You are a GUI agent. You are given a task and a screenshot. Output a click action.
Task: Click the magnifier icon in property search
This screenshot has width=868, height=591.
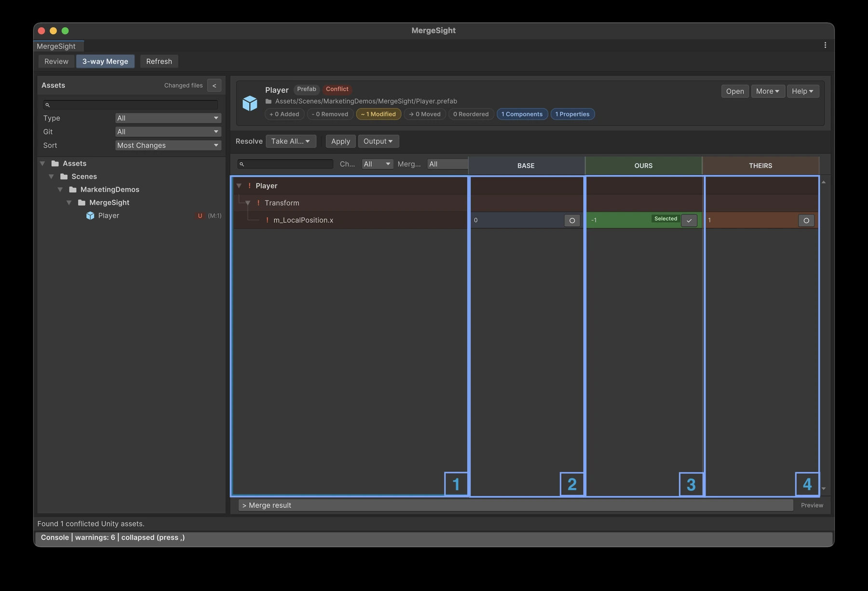[242, 165]
